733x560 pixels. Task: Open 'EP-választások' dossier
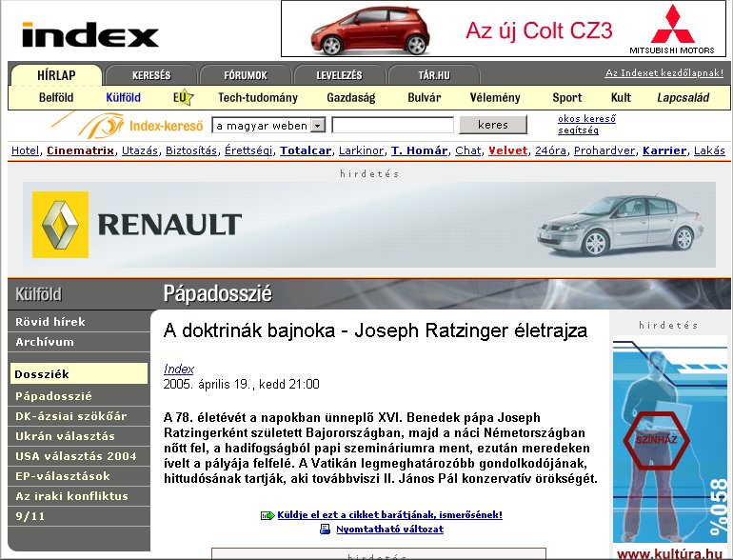click(x=78, y=476)
